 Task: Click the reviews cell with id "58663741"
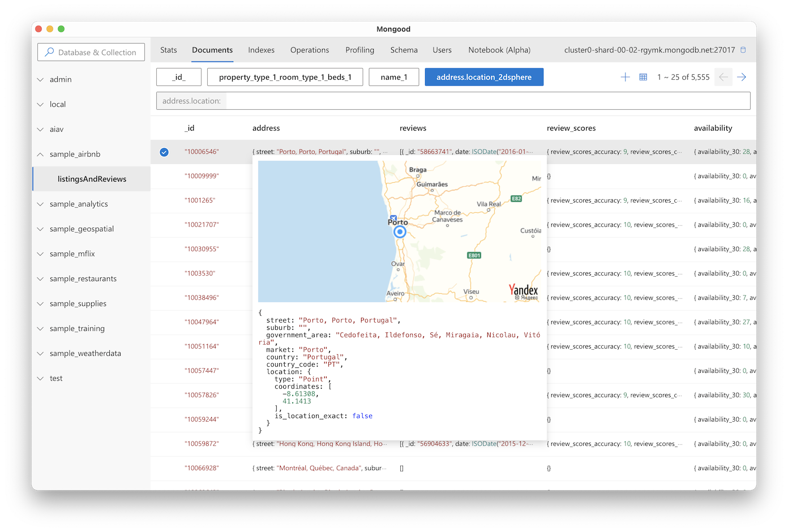point(466,152)
